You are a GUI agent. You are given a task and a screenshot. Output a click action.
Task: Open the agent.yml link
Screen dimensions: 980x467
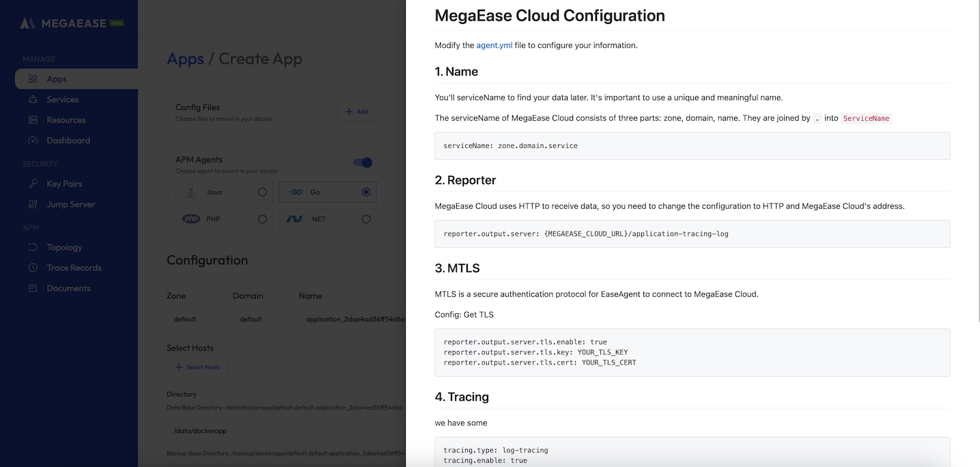tap(494, 46)
